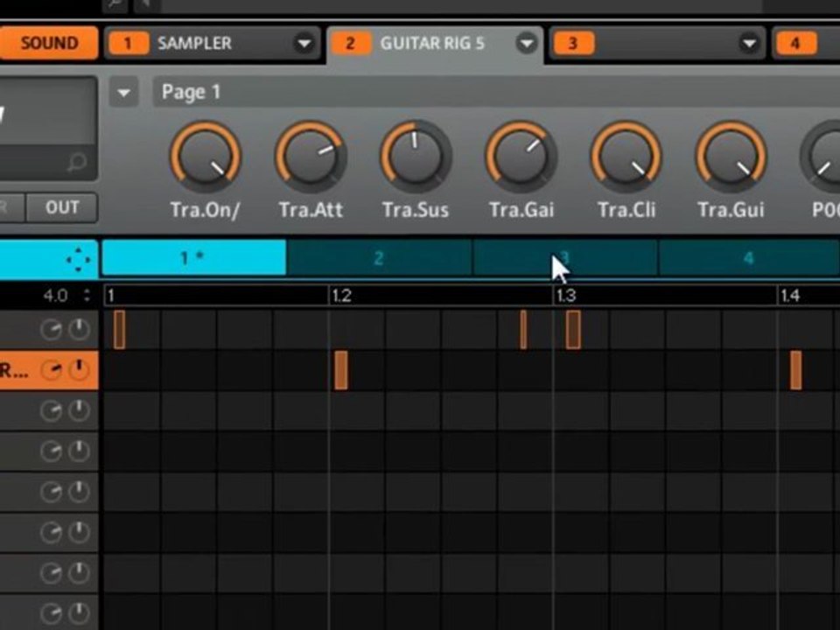This screenshot has width=840, height=630.
Task: Toggle the orange 1 badge on SAMPLER
Action: (128, 44)
